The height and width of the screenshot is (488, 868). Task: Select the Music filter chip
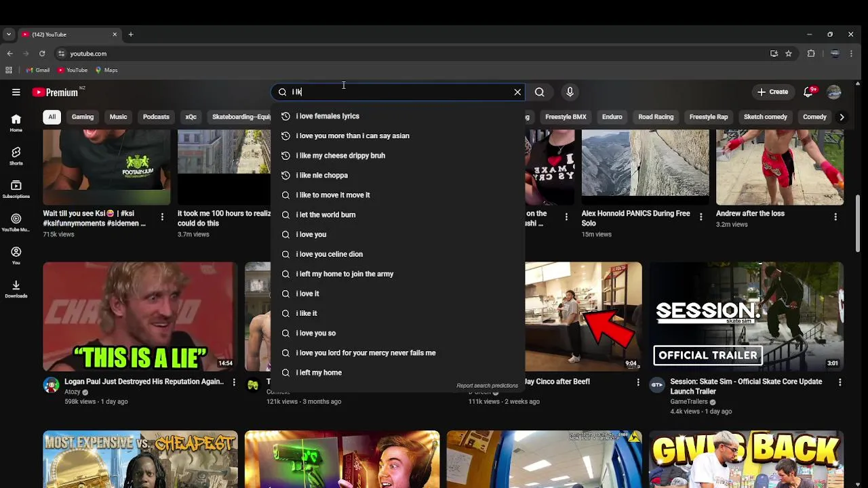tap(118, 117)
